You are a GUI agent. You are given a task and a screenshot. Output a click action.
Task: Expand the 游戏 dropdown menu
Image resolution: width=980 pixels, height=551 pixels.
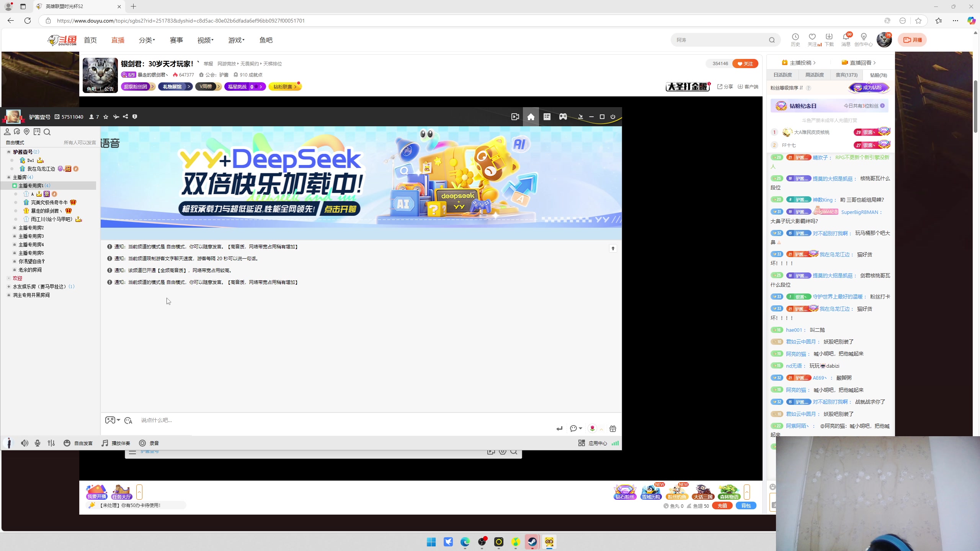pos(237,40)
